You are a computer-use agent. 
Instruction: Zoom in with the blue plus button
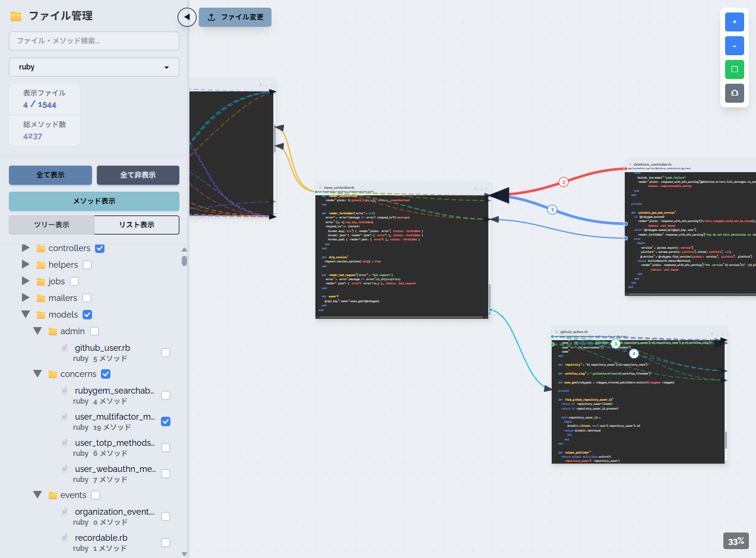point(735,22)
